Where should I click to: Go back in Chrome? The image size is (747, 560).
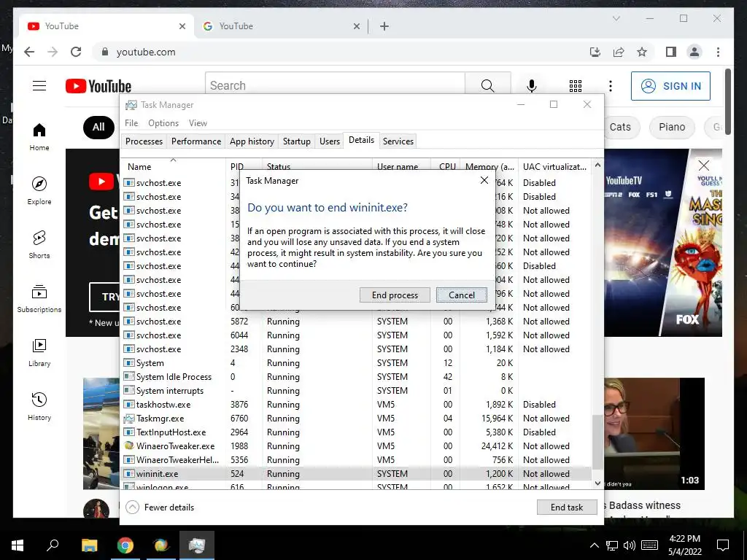pyautogui.click(x=29, y=52)
